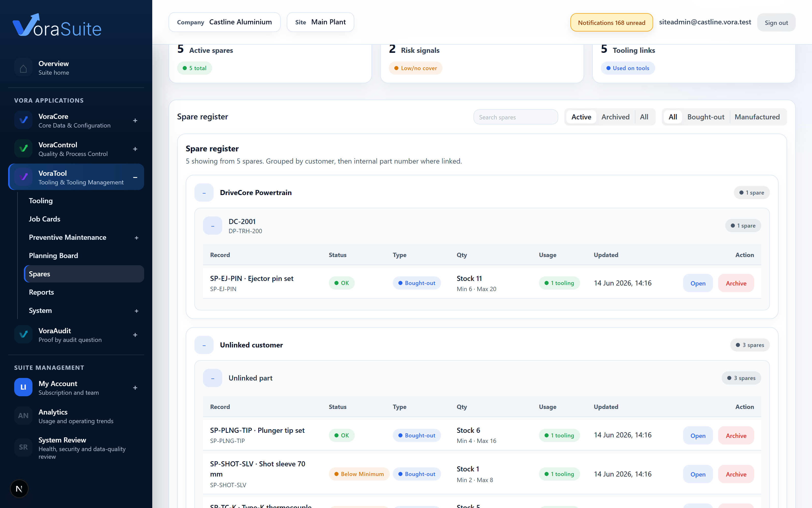Open Analytics usage and operating trends
The image size is (812, 508).
pos(76,416)
